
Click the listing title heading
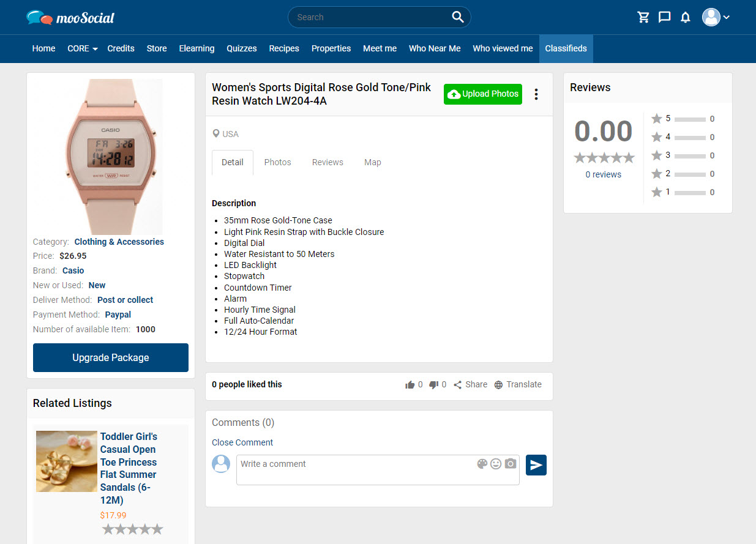pyautogui.click(x=323, y=94)
